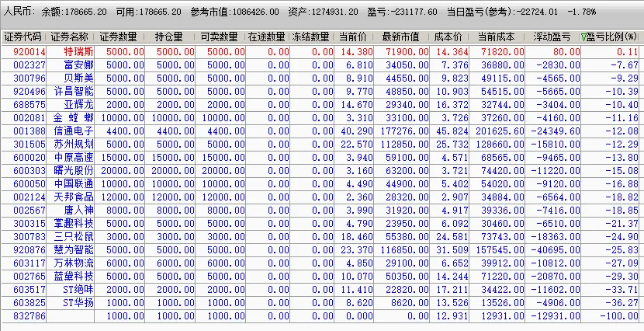
Task: Click the loss ratio -36.27
Action: click(621, 303)
